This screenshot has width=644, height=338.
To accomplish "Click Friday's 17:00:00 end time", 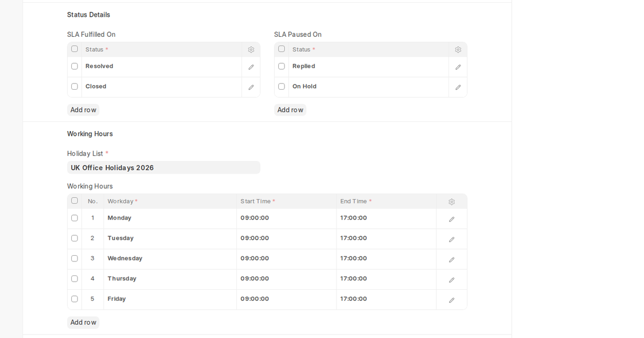I will click(386, 299).
